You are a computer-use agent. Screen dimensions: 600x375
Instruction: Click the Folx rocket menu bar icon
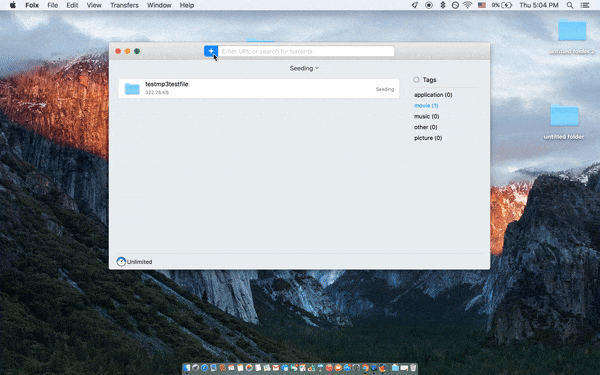415,5
